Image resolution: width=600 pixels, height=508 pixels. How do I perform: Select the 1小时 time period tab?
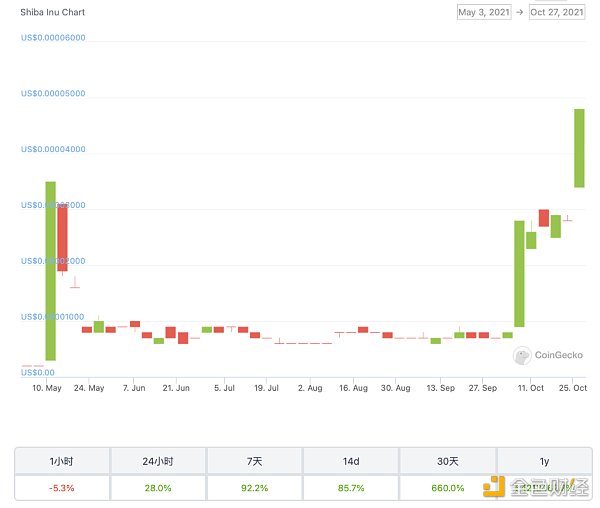(x=62, y=461)
